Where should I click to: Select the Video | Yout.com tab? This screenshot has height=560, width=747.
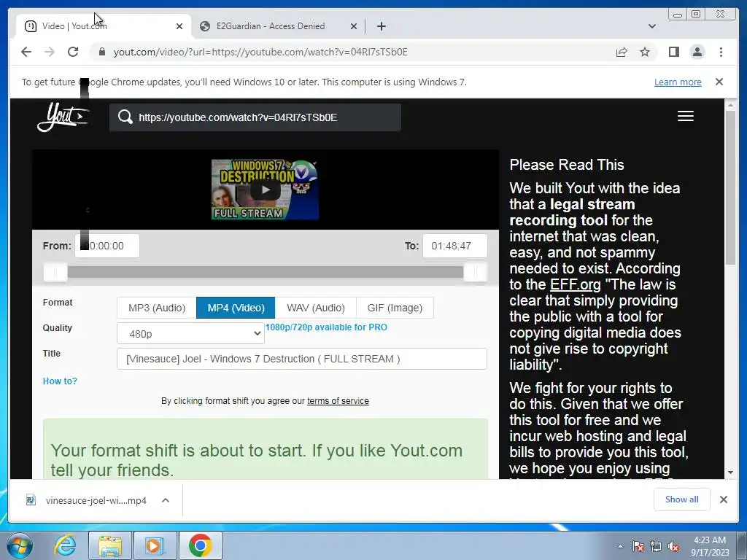point(103,26)
